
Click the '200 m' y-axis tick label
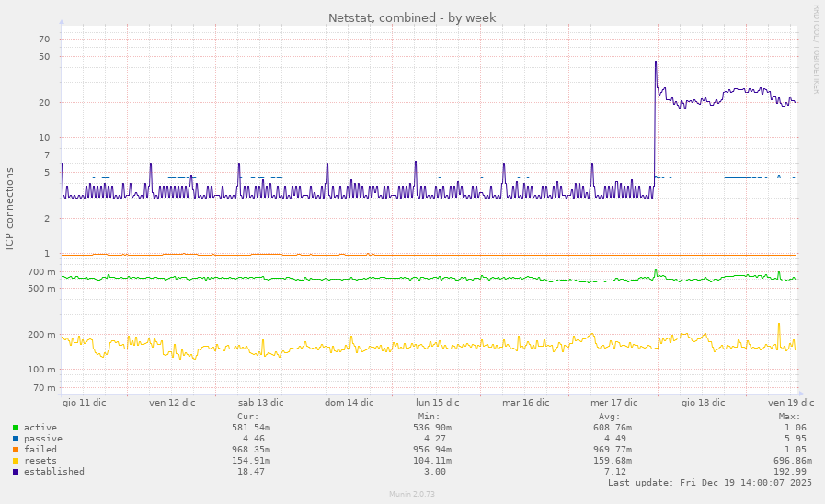pos(41,335)
